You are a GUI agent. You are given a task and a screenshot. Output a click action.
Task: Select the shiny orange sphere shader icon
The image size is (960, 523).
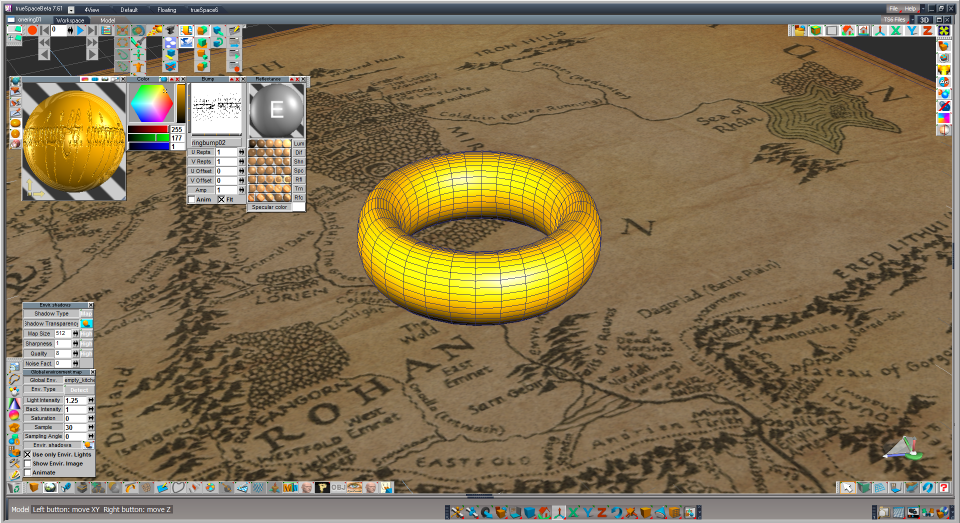(15, 134)
